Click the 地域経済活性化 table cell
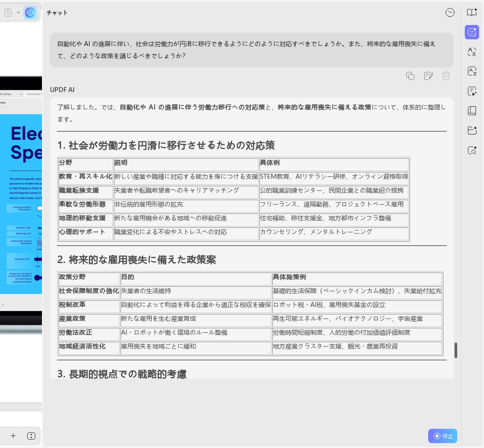Viewport: 484px width, 448px height. tap(89, 348)
